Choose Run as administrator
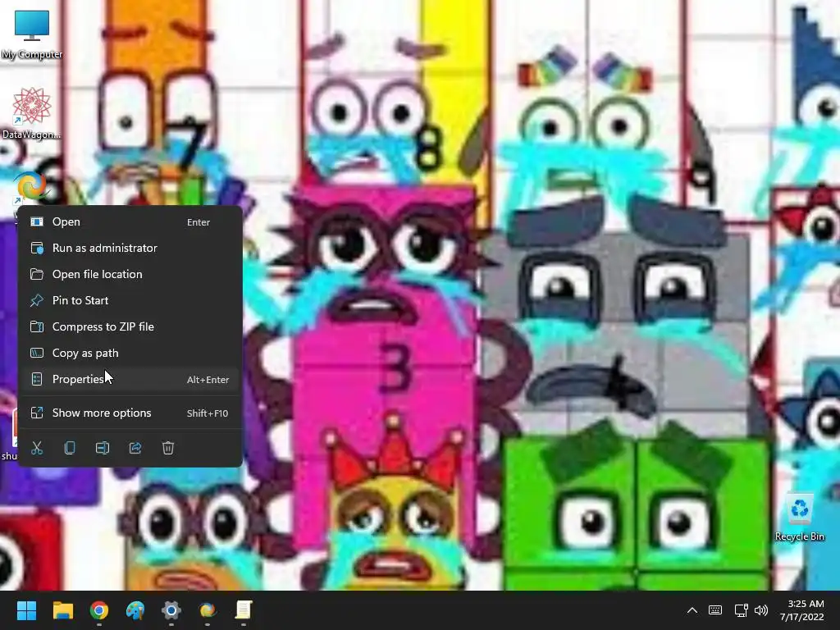The height and width of the screenshot is (630, 840). pos(130,248)
